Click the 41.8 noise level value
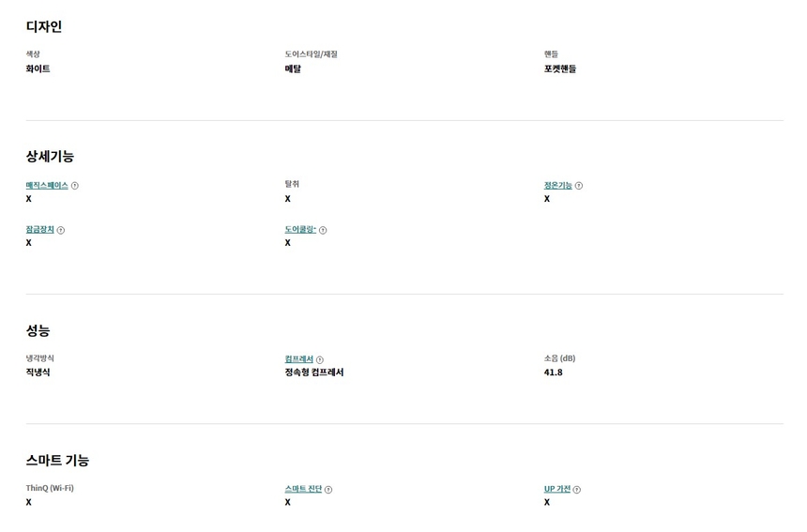 tap(554, 372)
